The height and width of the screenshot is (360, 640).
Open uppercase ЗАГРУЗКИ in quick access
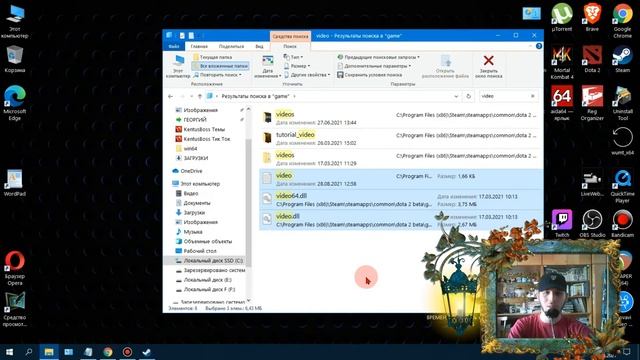[196, 158]
